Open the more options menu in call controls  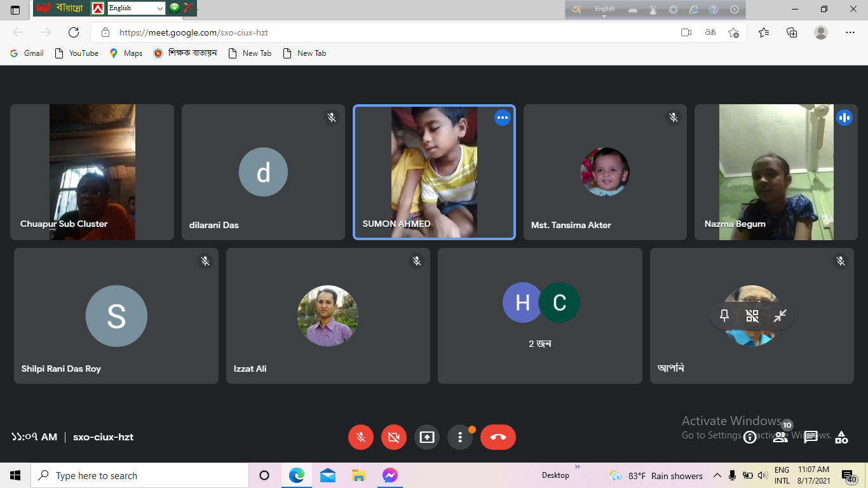tap(460, 437)
